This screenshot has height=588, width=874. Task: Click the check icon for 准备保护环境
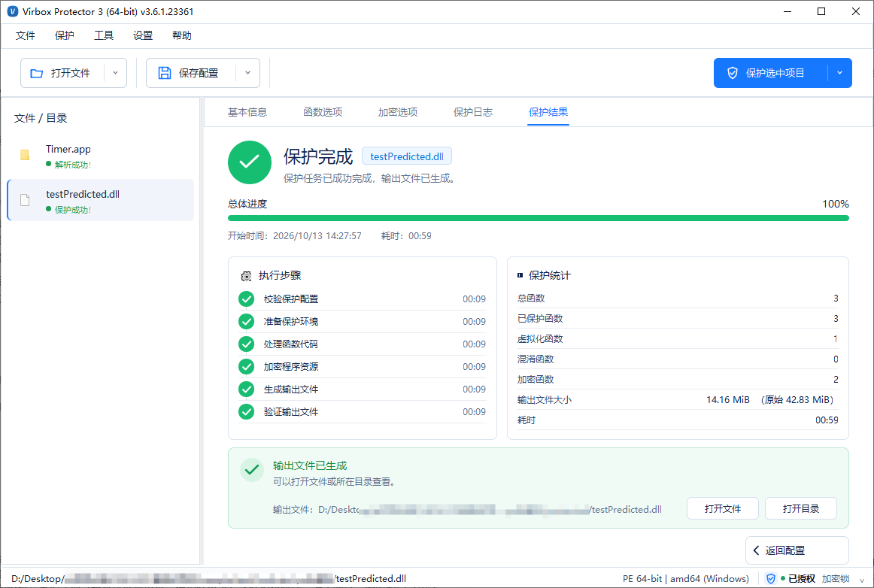coord(247,322)
